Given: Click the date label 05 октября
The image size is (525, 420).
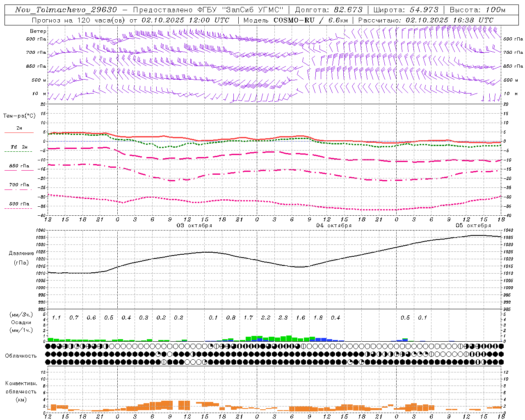Looking at the screenshot, I should click(x=473, y=226).
